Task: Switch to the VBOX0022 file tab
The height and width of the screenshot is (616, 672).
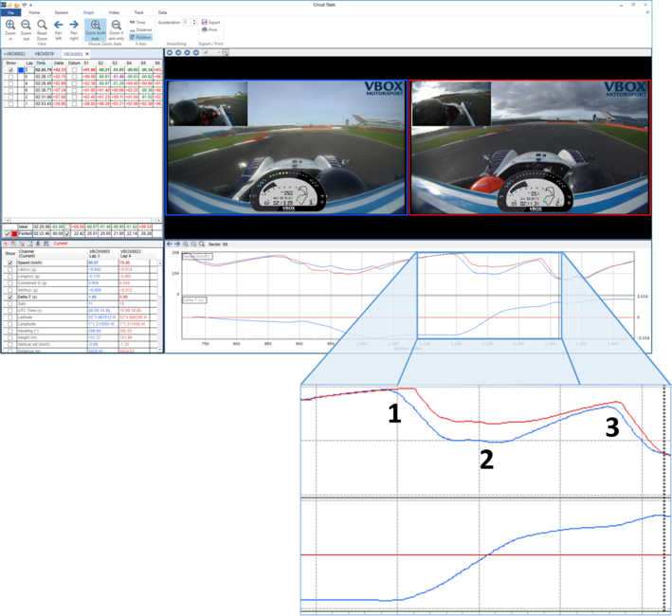Action: (15, 54)
